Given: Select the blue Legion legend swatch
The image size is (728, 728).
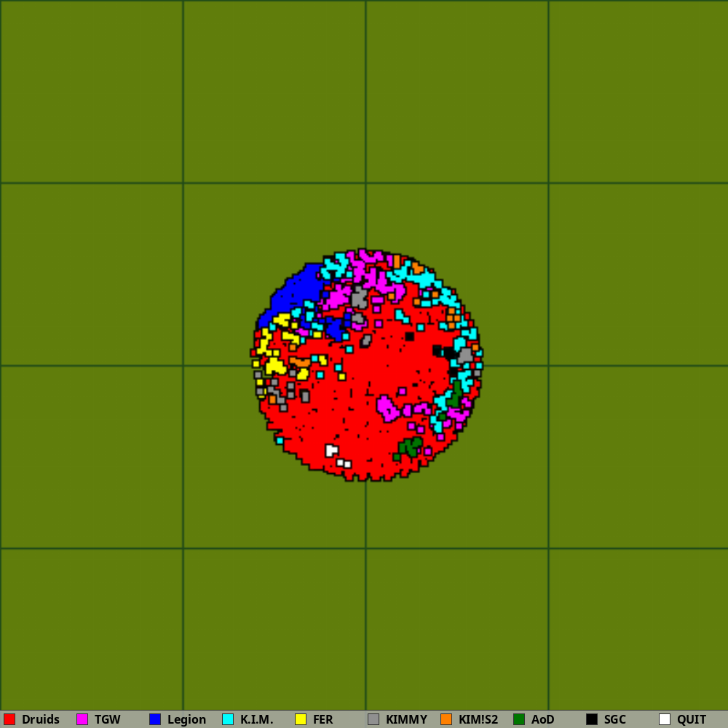Looking at the screenshot, I should tap(155, 719).
